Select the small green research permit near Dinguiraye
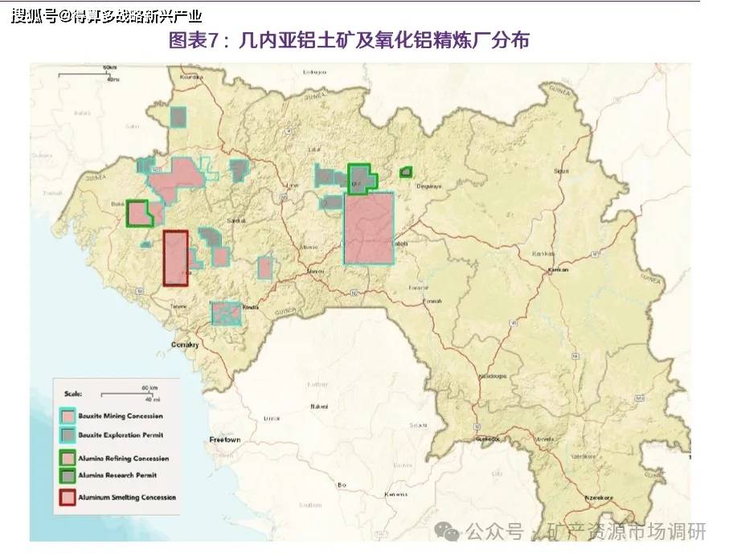 point(406,171)
